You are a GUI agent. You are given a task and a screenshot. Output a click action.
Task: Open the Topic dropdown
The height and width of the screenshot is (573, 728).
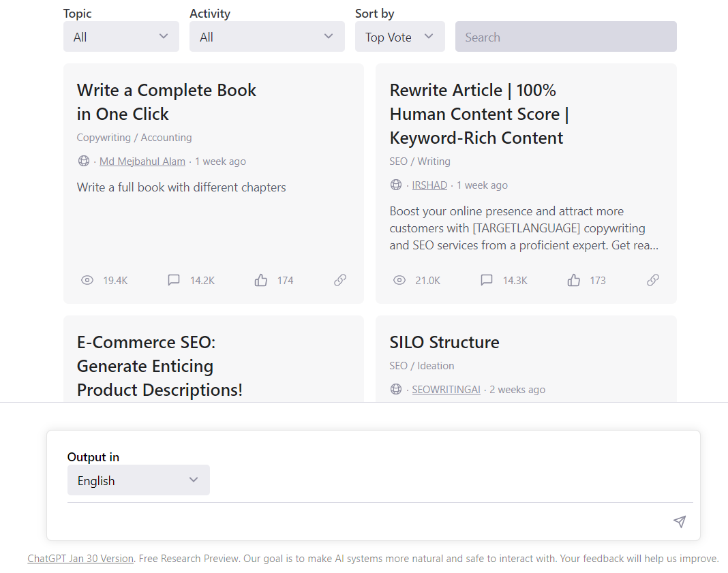[x=121, y=37]
